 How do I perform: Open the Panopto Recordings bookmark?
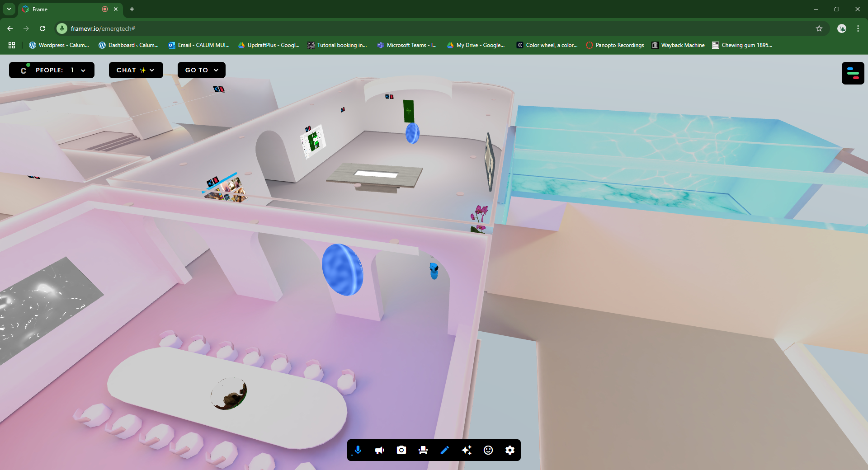(x=615, y=45)
